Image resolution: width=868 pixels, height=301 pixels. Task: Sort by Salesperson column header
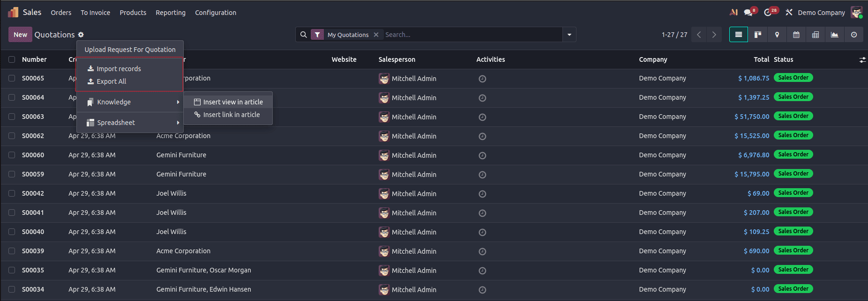(x=397, y=59)
